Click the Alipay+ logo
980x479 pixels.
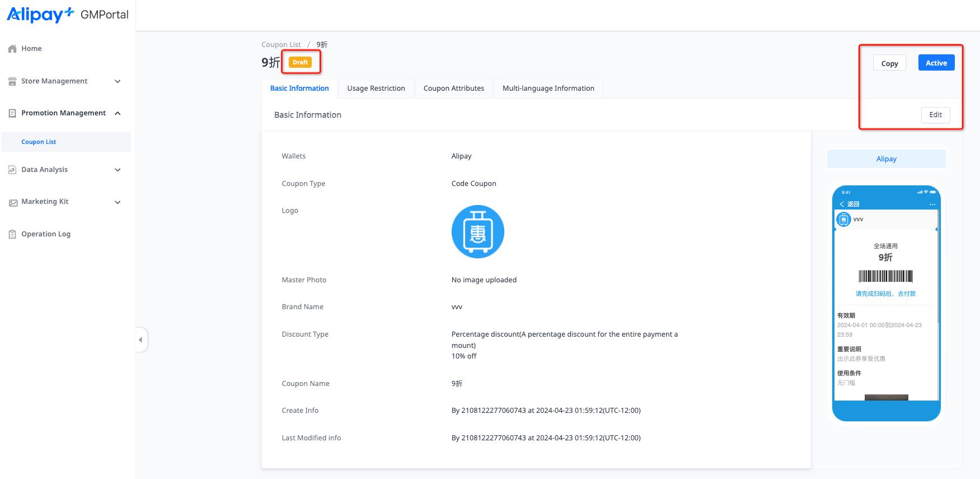40,15
